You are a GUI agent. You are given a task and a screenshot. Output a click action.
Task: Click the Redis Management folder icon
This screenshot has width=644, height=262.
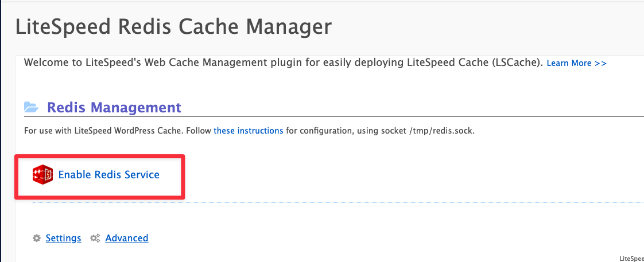[x=31, y=107]
